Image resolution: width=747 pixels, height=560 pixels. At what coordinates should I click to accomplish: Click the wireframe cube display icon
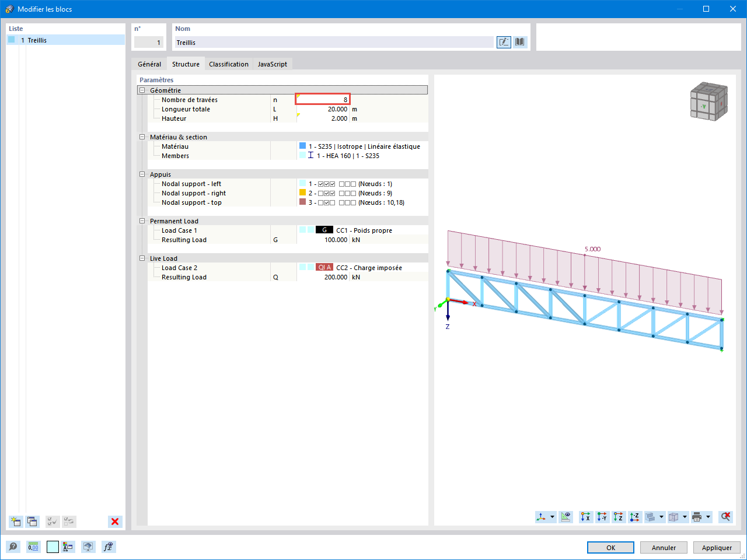point(673,517)
